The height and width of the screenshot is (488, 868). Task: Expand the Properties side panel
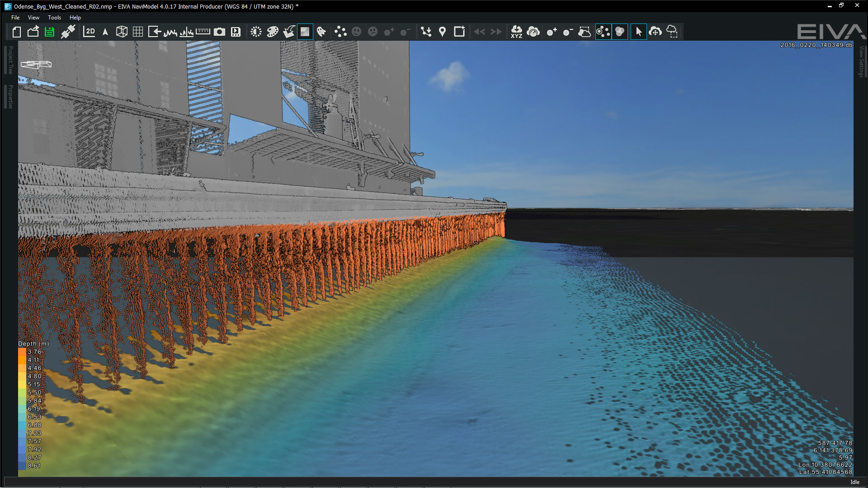(x=11, y=97)
